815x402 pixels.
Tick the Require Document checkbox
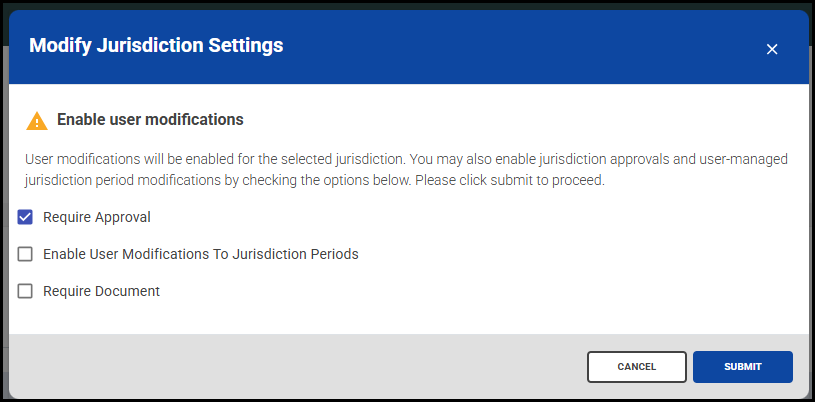[x=25, y=291]
